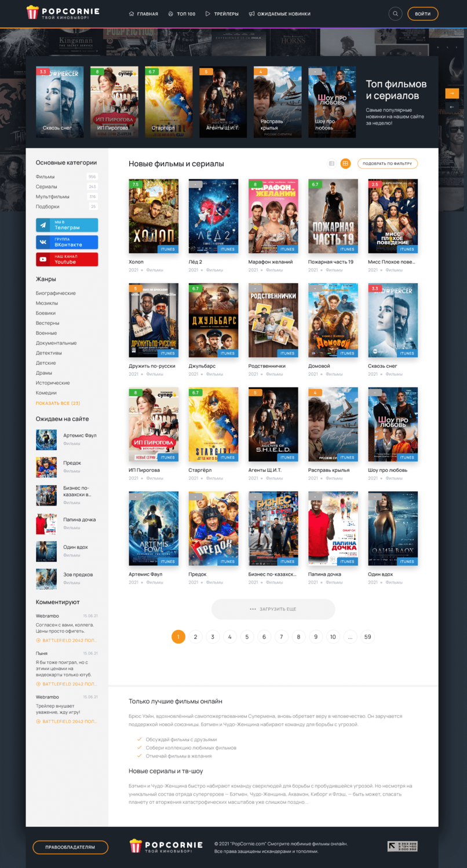
Task: Click the ИП Пирогова title in the grid
Action: point(144,470)
